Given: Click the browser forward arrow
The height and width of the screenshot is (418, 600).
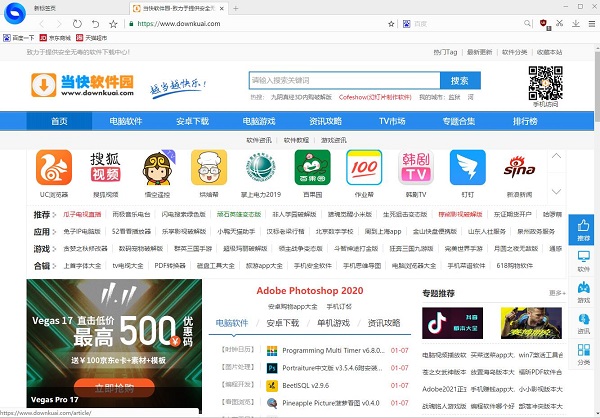Looking at the screenshot, I should pos(59,24).
